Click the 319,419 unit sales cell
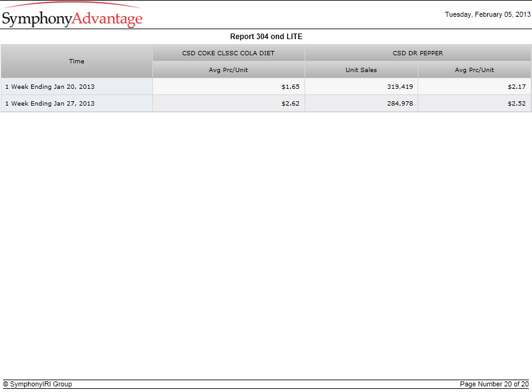This screenshot has width=532, height=392. 361,87
